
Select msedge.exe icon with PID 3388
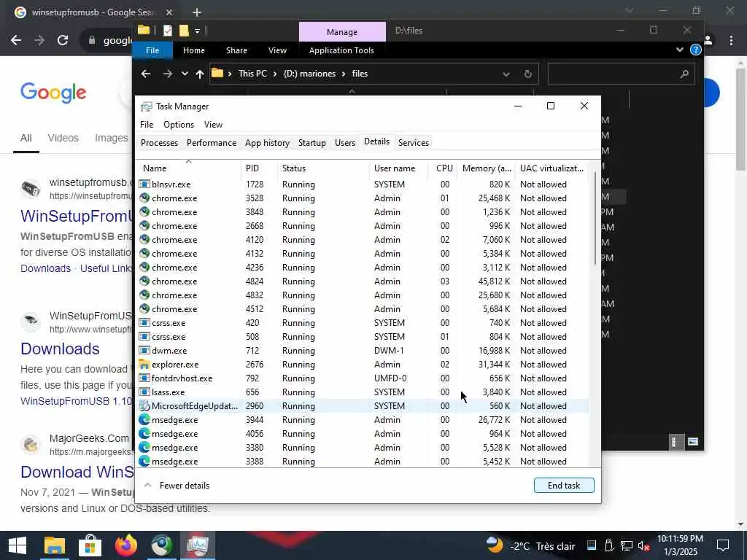point(144,461)
